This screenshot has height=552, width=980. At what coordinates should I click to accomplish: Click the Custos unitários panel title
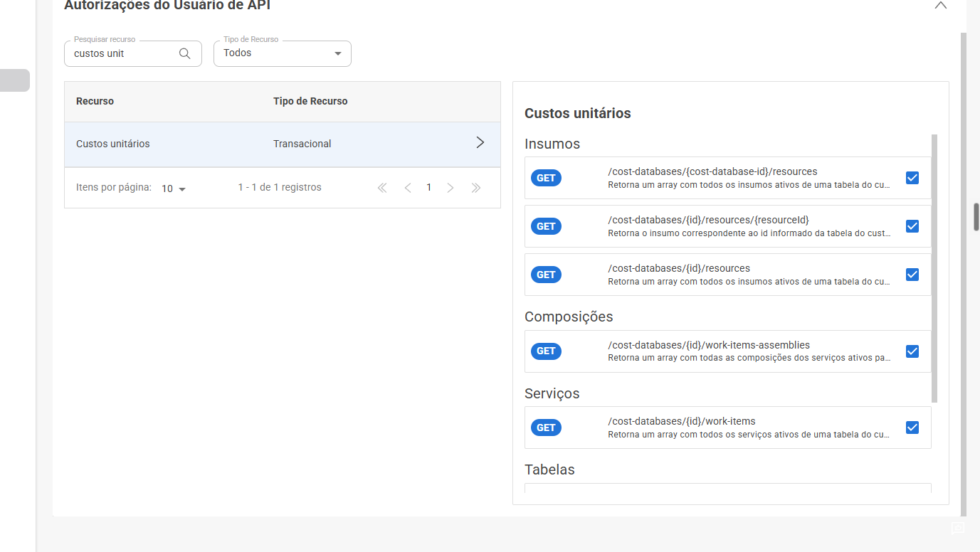(x=578, y=113)
